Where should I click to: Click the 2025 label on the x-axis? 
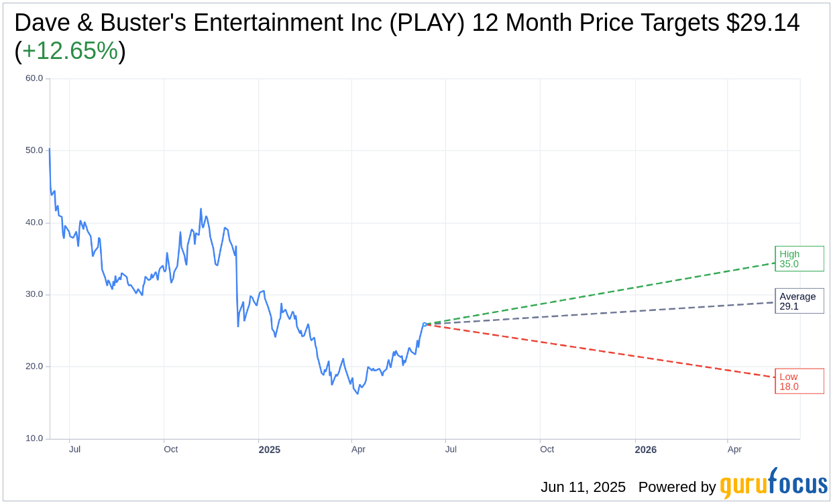coord(270,449)
